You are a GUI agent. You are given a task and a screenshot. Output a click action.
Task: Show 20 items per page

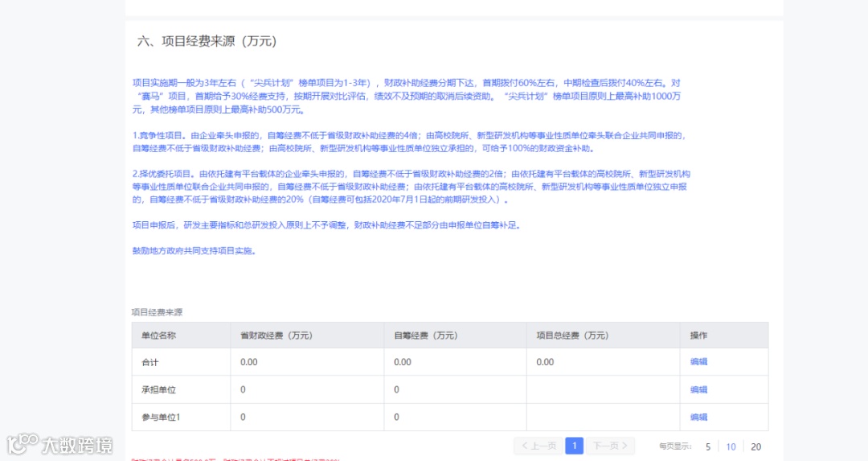(x=755, y=447)
